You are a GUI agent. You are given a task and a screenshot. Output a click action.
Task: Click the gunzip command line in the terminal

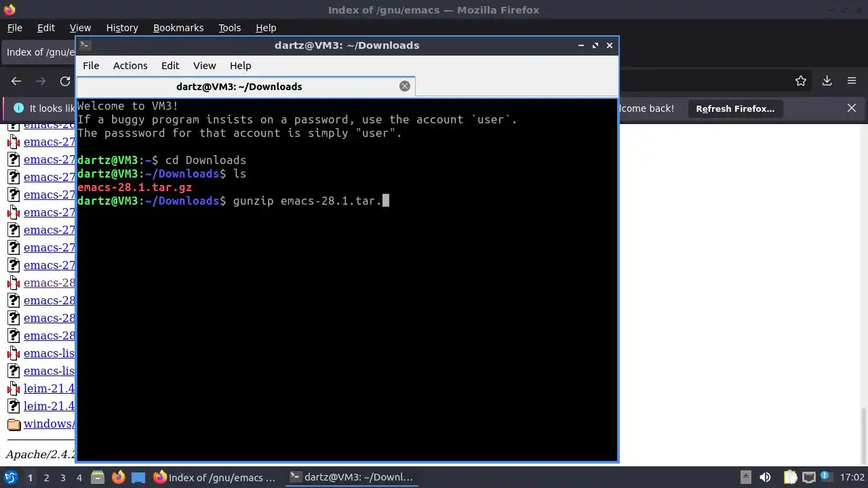coord(233,201)
